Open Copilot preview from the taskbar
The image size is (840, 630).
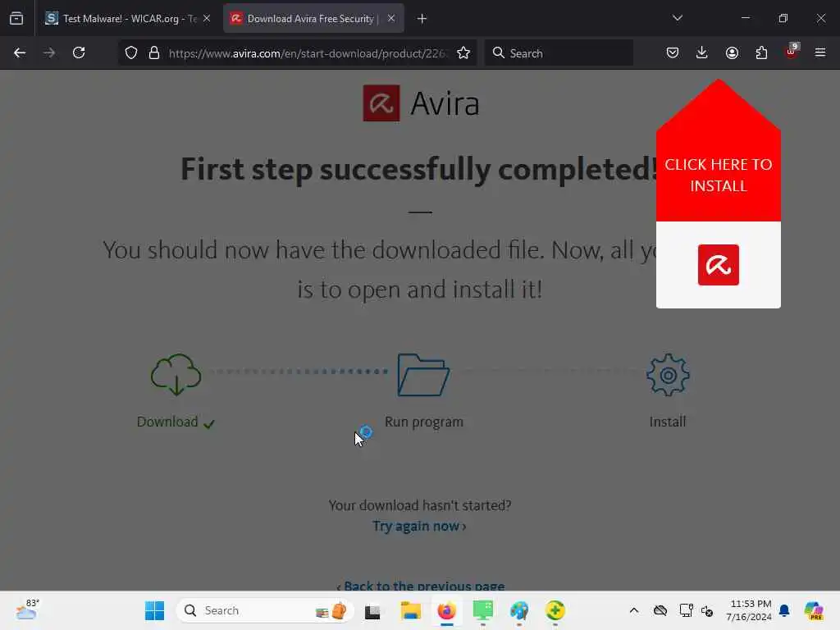814,610
